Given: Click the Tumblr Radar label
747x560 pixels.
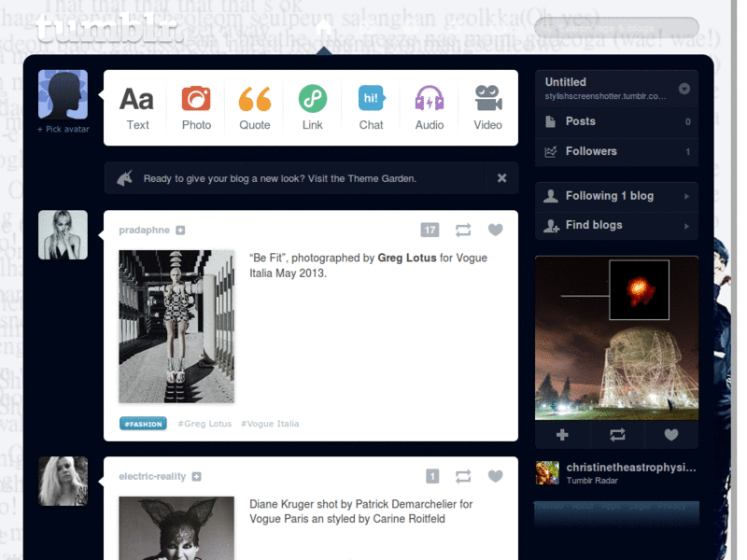Looking at the screenshot, I should [592, 481].
